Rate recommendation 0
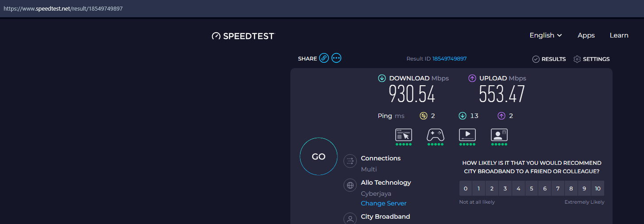 [x=465, y=188]
